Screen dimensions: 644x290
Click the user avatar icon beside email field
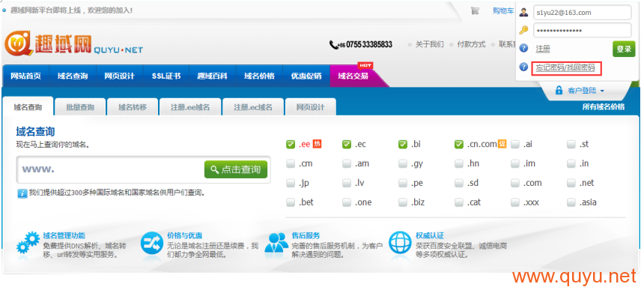click(x=523, y=12)
